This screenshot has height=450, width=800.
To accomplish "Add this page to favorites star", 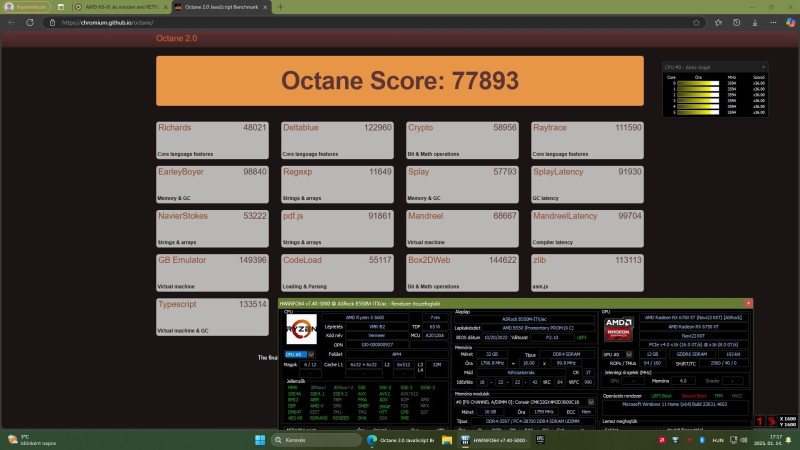I will [x=696, y=22].
